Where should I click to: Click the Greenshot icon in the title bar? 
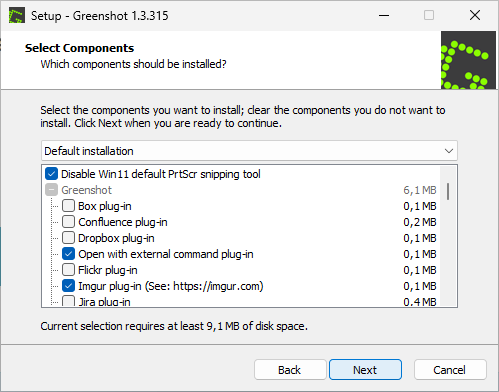point(17,15)
